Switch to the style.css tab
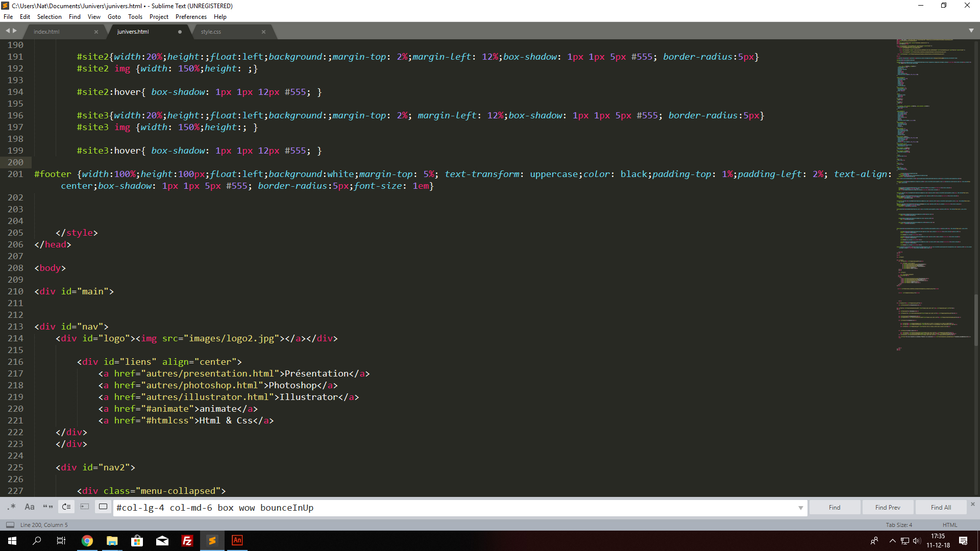Image resolution: width=980 pixels, height=551 pixels. pos(211,32)
